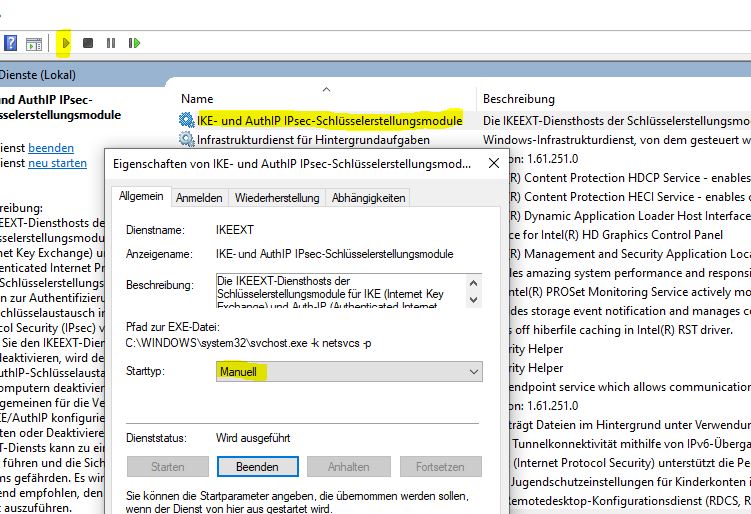
Task: Click the Anzeigename value in dialog
Action: [334, 254]
